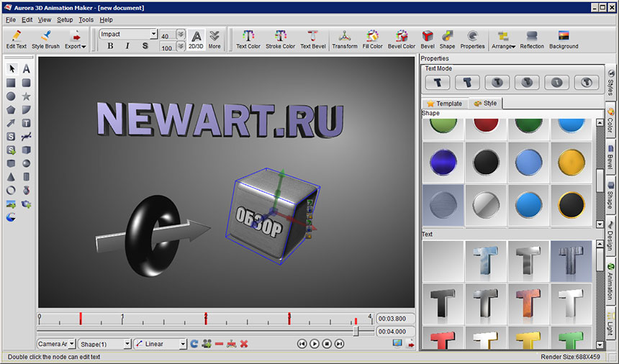Select the first Text Mode option

click(x=438, y=83)
